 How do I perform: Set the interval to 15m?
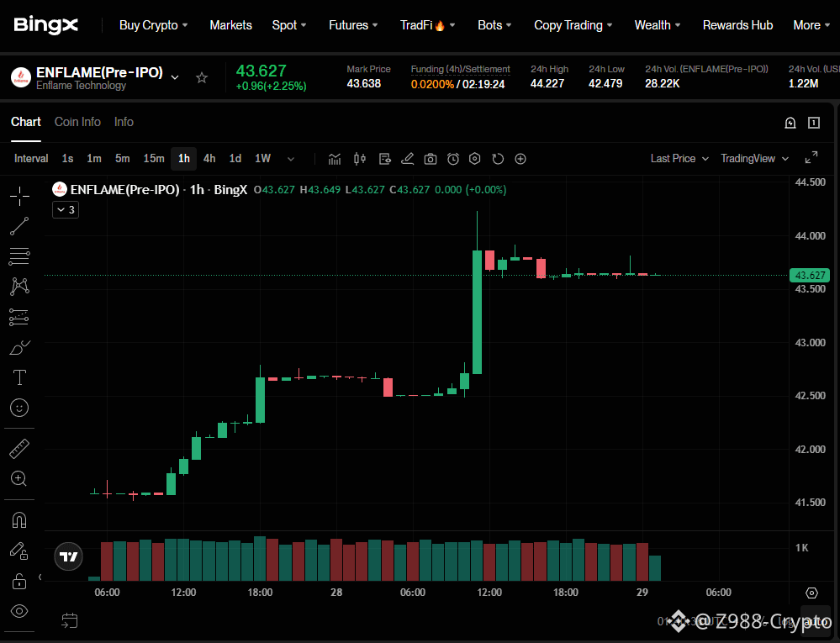(x=154, y=159)
